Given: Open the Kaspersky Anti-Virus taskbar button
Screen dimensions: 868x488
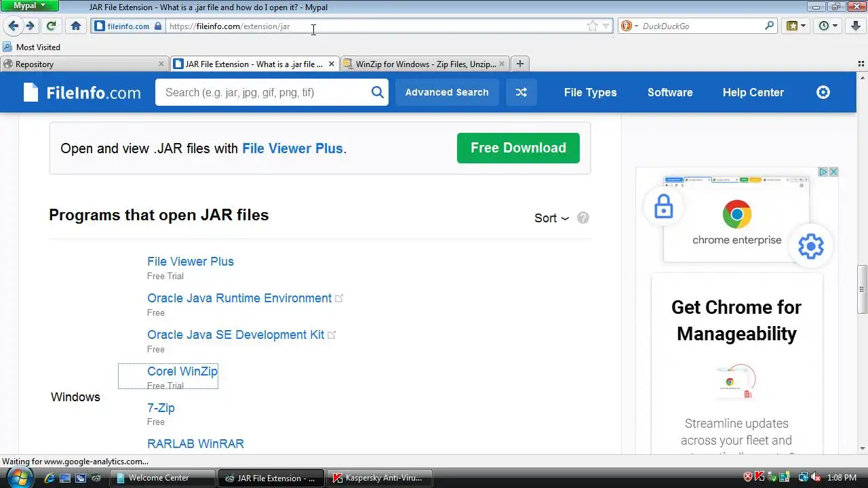Looking at the screenshot, I should tap(380, 478).
